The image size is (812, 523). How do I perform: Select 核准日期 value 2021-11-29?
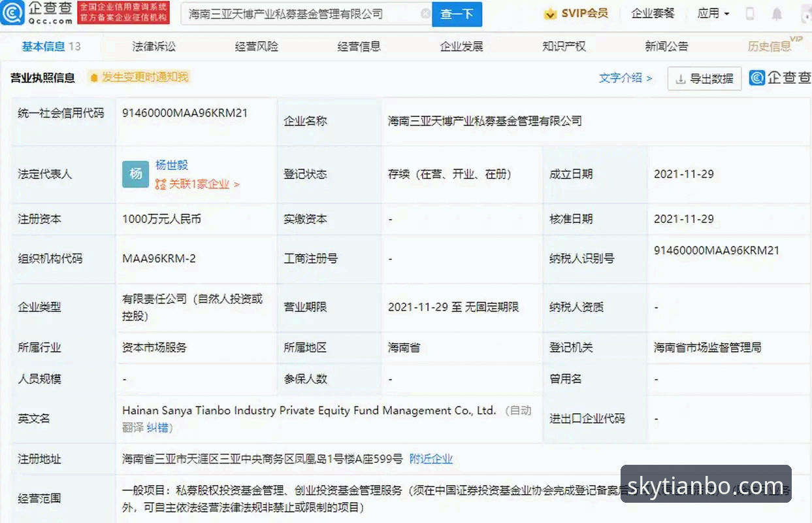[684, 219]
